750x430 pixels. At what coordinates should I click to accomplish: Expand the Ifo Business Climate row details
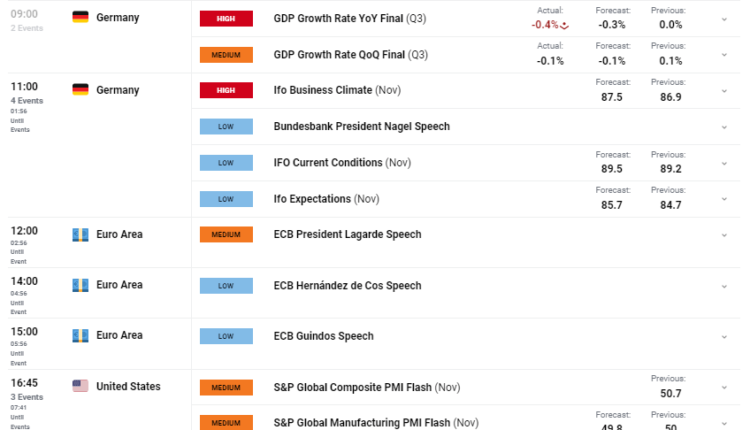pyautogui.click(x=724, y=91)
